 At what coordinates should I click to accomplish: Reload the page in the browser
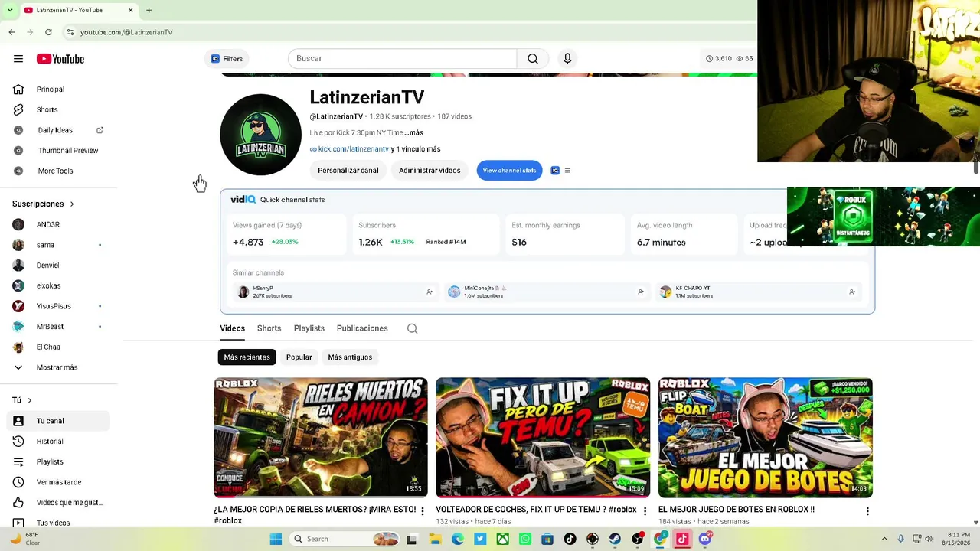coord(48,32)
